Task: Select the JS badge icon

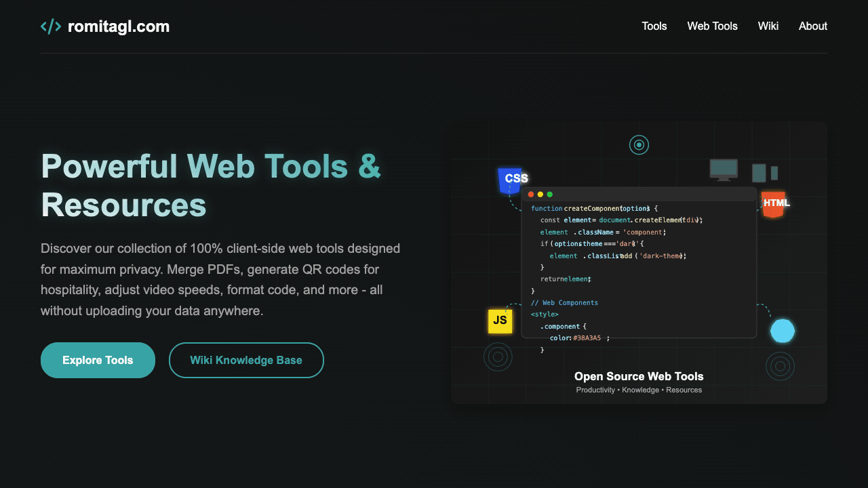Action: click(500, 320)
